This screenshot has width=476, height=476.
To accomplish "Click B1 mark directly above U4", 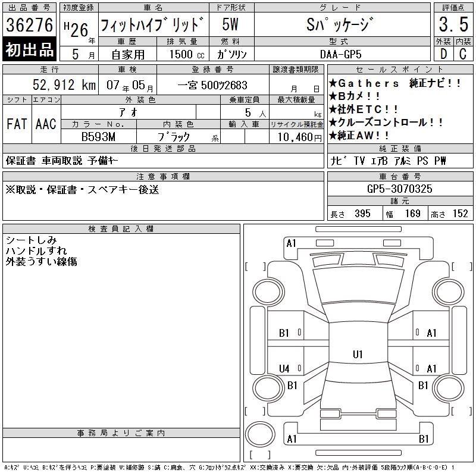I will click(284, 333).
